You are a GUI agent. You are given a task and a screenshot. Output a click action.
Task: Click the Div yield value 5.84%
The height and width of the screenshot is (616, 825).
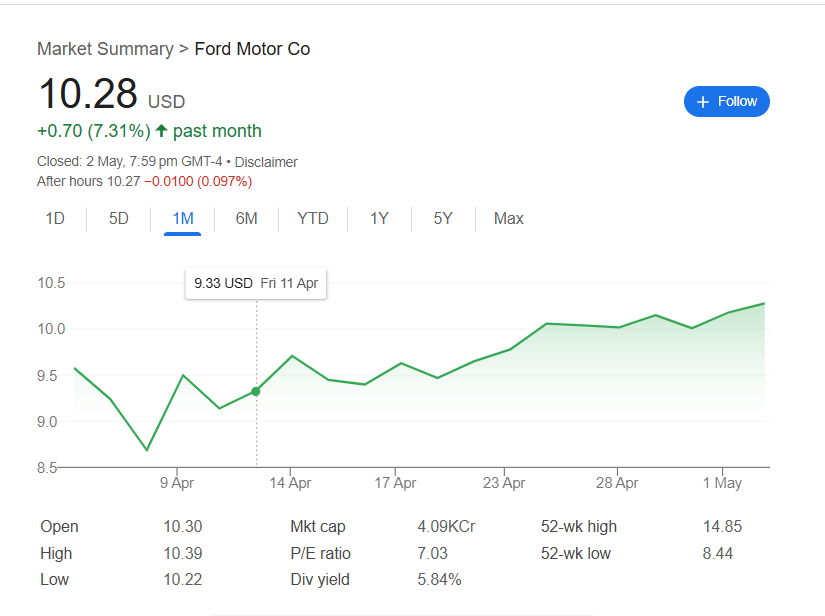coord(439,580)
